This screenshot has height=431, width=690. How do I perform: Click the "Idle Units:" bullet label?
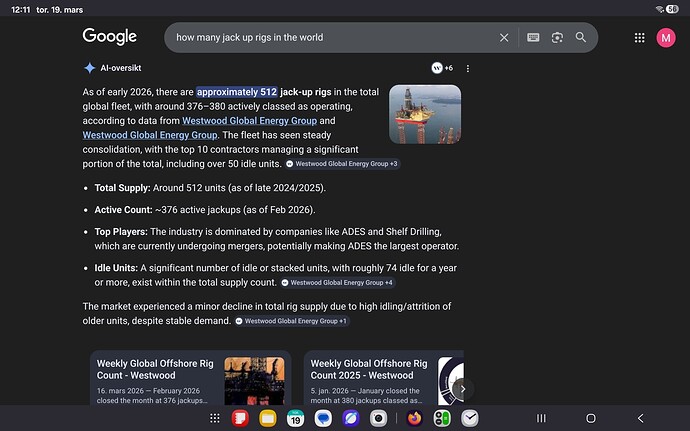(116, 268)
